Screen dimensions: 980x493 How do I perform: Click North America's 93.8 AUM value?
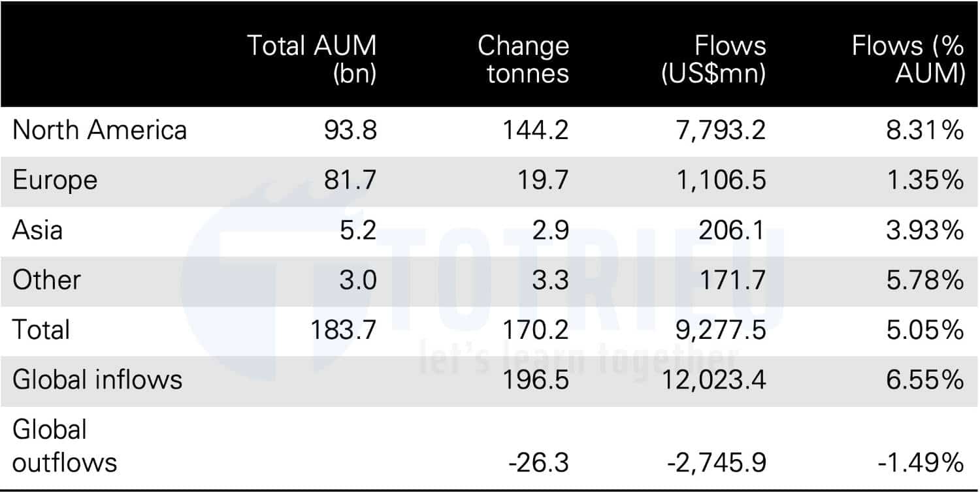350,130
